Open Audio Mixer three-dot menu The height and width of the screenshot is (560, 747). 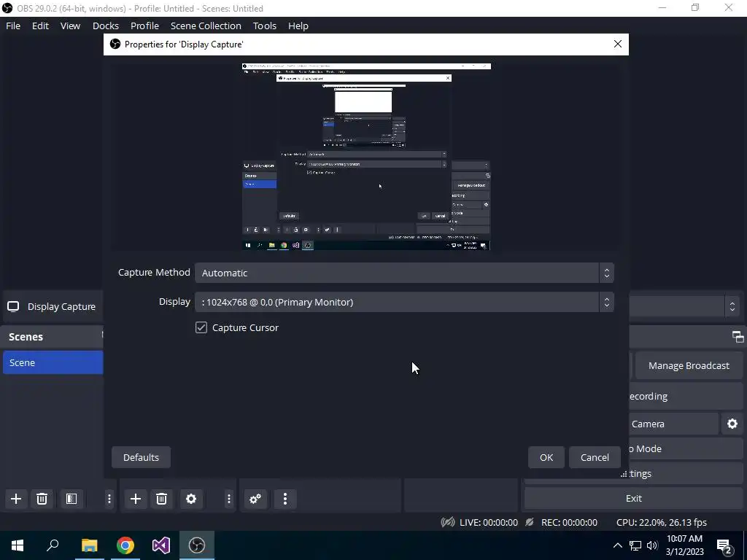[285, 499]
